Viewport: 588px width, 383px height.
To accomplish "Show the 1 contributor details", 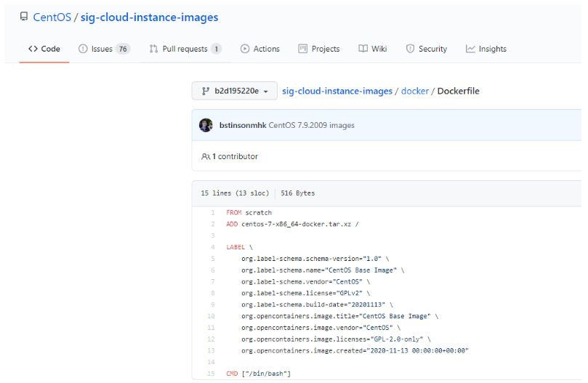I will [x=235, y=156].
